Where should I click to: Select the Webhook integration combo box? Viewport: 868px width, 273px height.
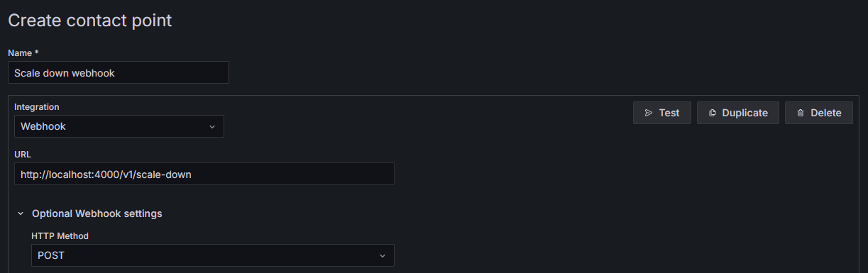119,126
